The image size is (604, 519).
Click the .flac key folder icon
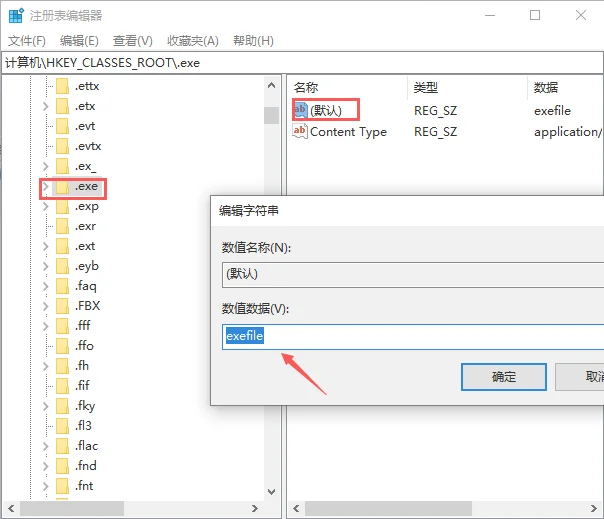click(63, 446)
